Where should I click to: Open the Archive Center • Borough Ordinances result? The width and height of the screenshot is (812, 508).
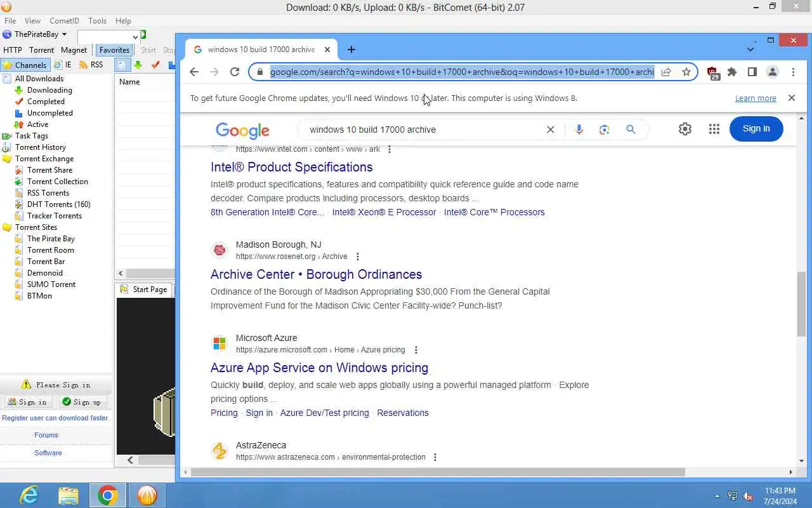coord(316,274)
